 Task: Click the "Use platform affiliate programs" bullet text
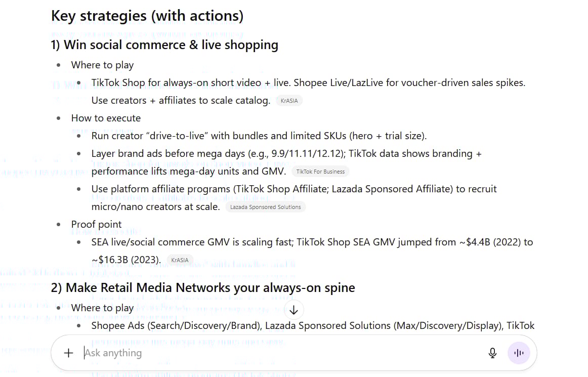(x=294, y=198)
